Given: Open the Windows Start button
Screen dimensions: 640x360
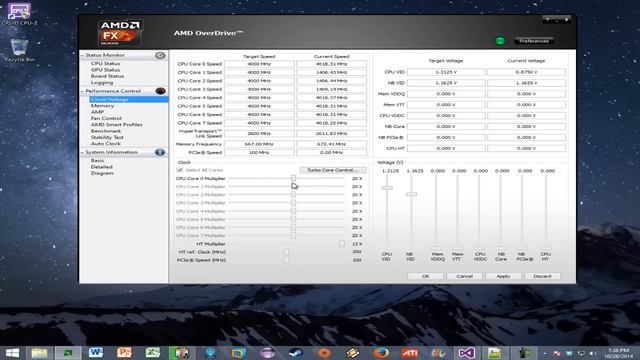Looking at the screenshot, I should click(11, 353).
